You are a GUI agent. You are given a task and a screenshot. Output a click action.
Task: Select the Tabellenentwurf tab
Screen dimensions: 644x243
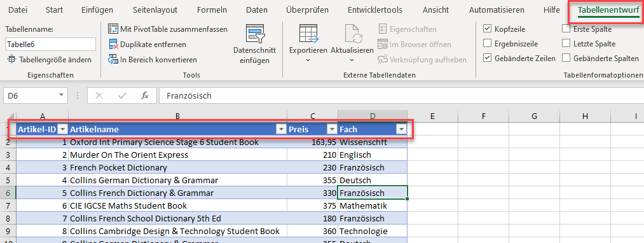pyautogui.click(x=608, y=10)
